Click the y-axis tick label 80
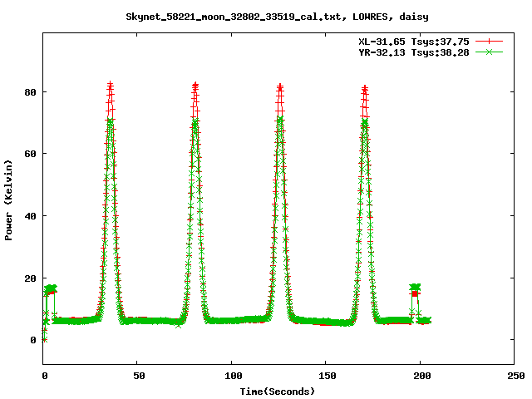Image resolution: width=532 pixels, height=399 pixels. point(30,92)
